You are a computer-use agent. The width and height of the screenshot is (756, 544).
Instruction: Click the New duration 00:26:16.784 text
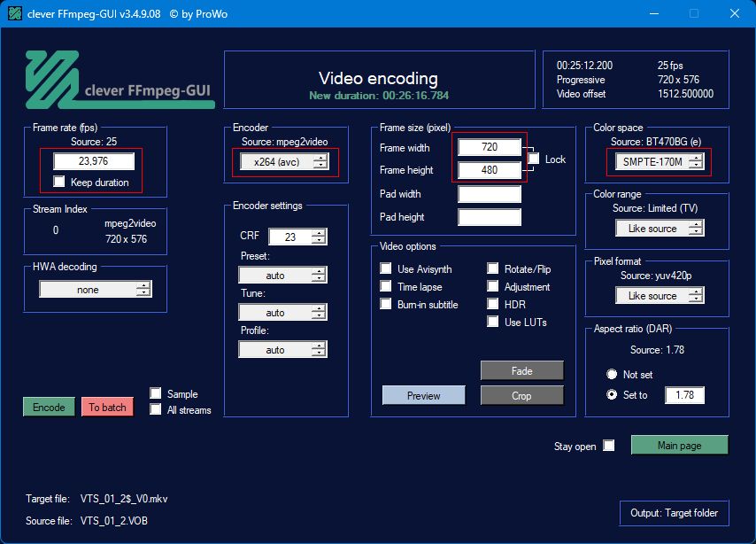[x=379, y=96]
